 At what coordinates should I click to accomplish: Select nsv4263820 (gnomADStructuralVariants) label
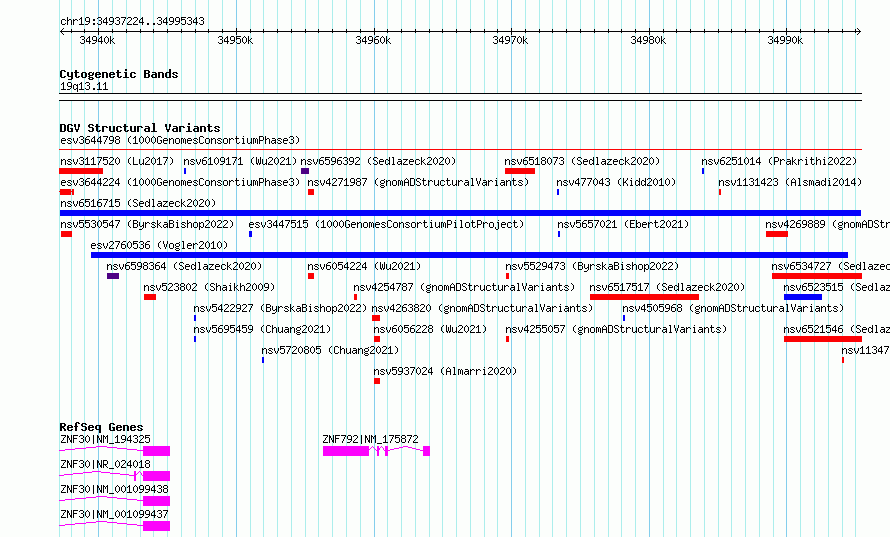click(x=482, y=308)
